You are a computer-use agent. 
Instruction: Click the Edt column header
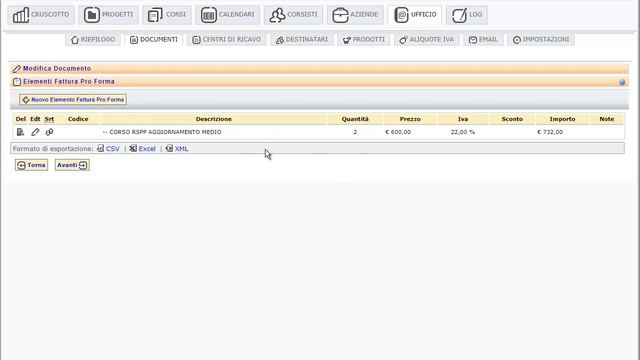[x=35, y=119]
